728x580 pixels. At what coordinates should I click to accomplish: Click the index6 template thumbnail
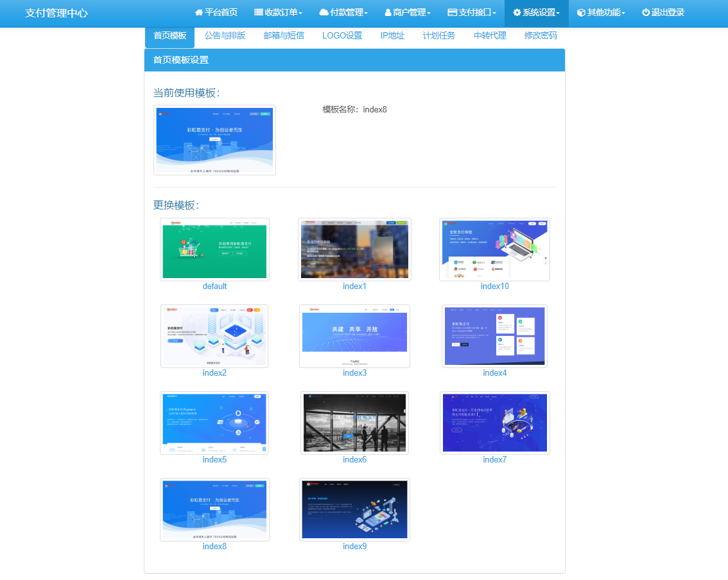click(x=354, y=423)
